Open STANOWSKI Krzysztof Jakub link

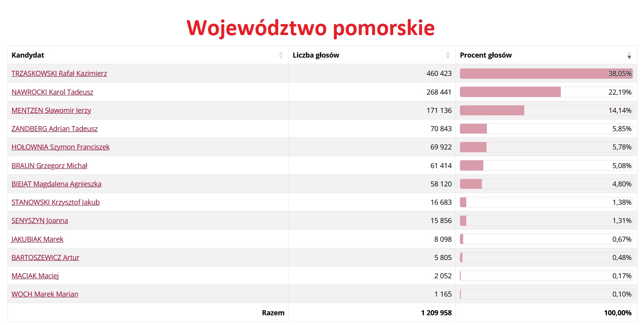(x=56, y=202)
